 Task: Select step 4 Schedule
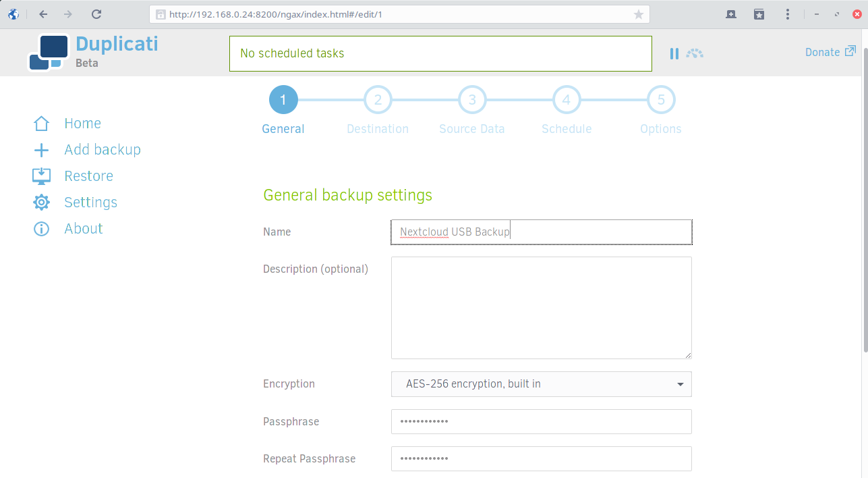[567, 101]
